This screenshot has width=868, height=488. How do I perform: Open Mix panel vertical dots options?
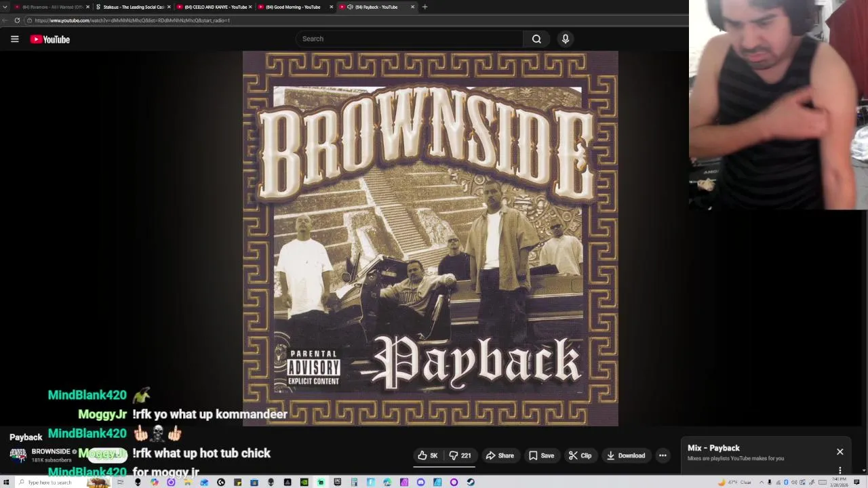[x=840, y=470]
